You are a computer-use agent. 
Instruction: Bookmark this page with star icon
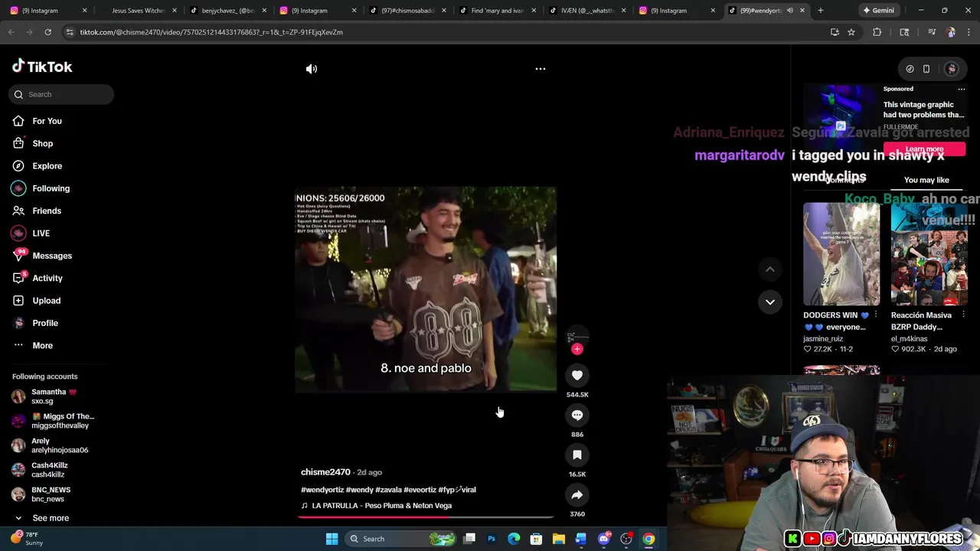[851, 32]
